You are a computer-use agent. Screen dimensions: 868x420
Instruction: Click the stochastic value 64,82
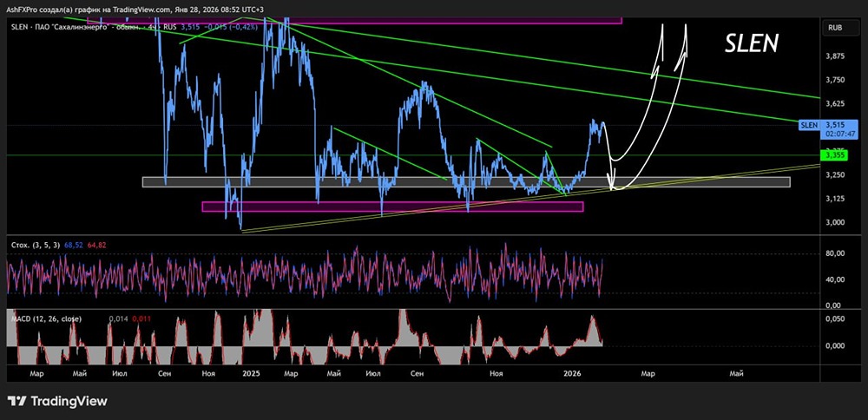[95, 245]
